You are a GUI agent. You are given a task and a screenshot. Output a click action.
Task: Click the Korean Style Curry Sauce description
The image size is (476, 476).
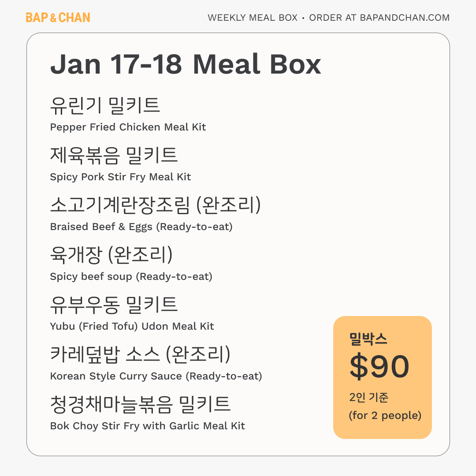(x=156, y=376)
